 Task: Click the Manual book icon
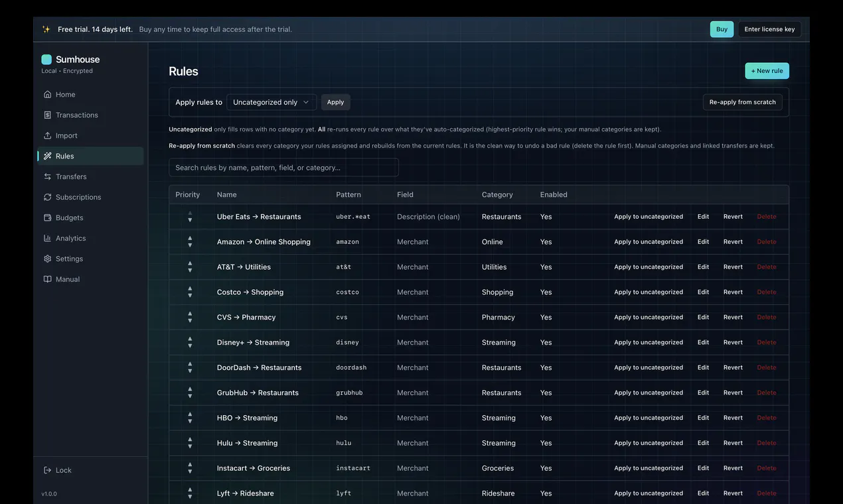[x=47, y=279]
